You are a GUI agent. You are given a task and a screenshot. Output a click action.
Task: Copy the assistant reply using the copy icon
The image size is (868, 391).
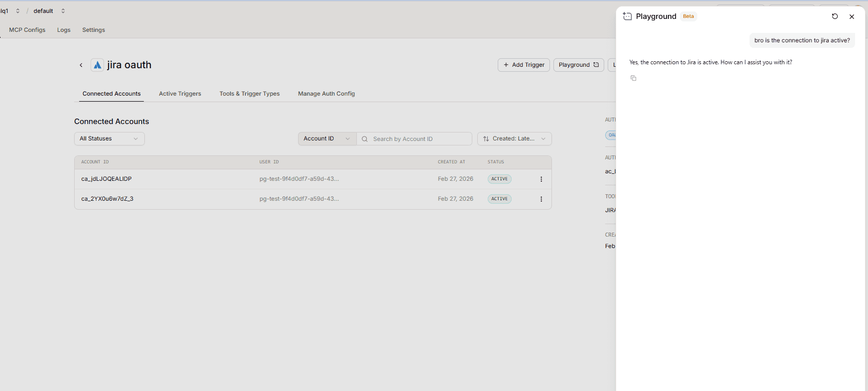click(x=634, y=78)
